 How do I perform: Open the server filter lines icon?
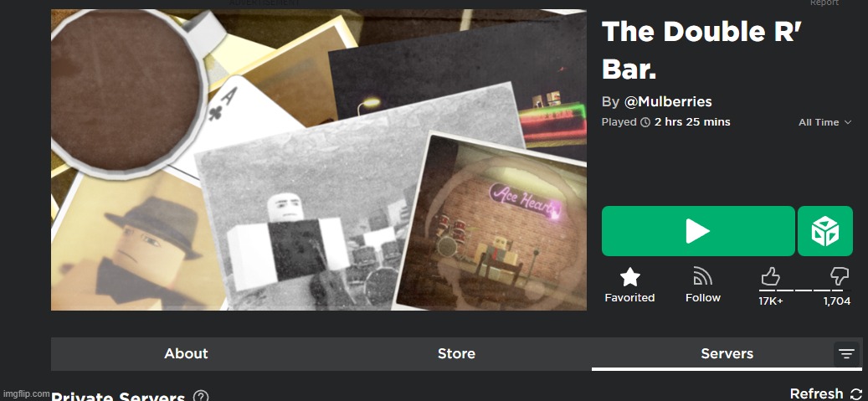coord(846,354)
